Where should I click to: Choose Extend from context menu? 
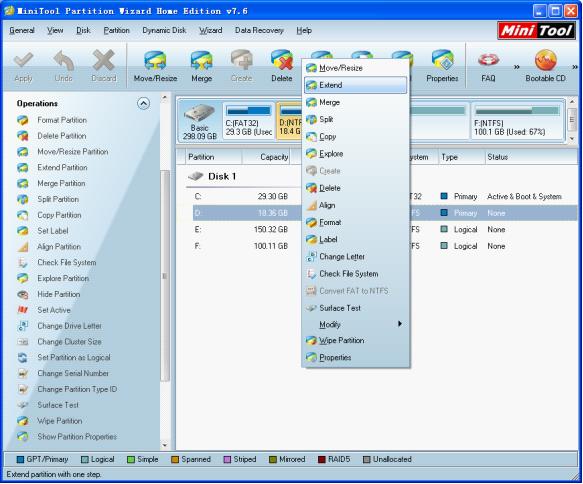[x=356, y=85]
